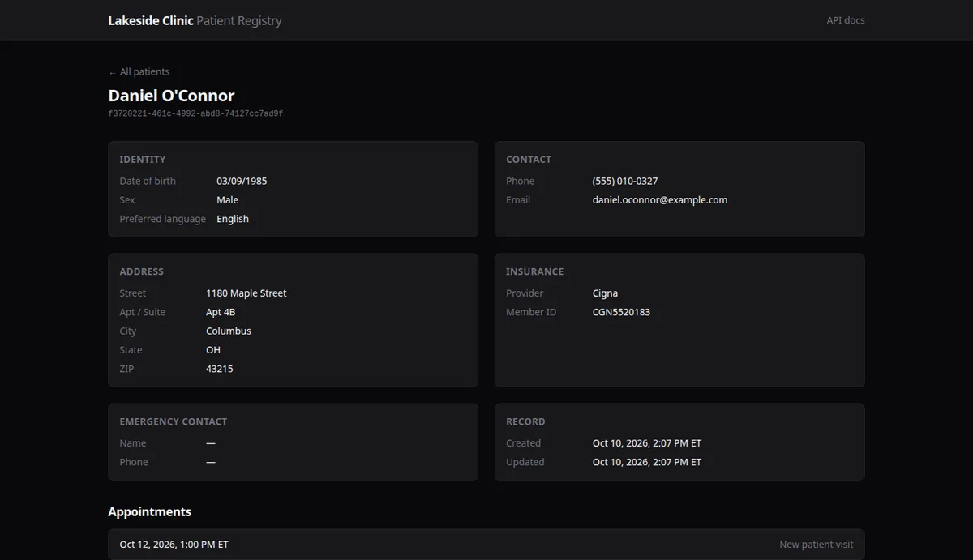Screen dimensions: 973x560
Task: Click the Created label in Record
Action: 523,443
